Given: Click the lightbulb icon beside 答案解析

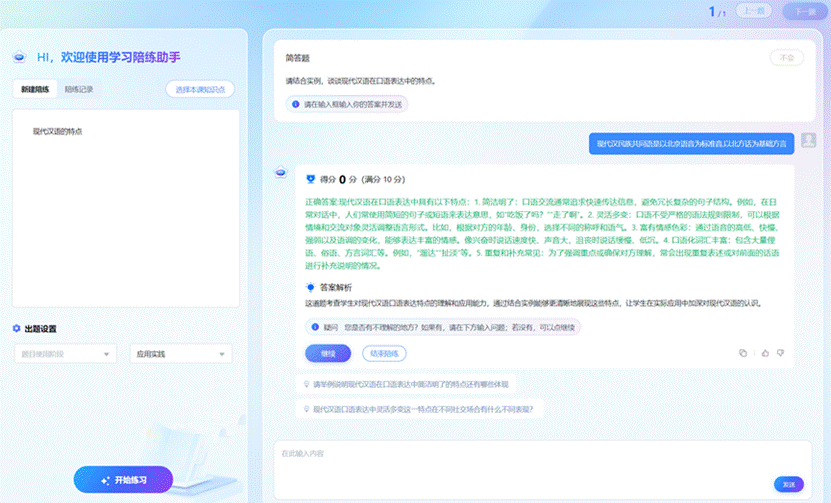Looking at the screenshot, I should tap(311, 287).
